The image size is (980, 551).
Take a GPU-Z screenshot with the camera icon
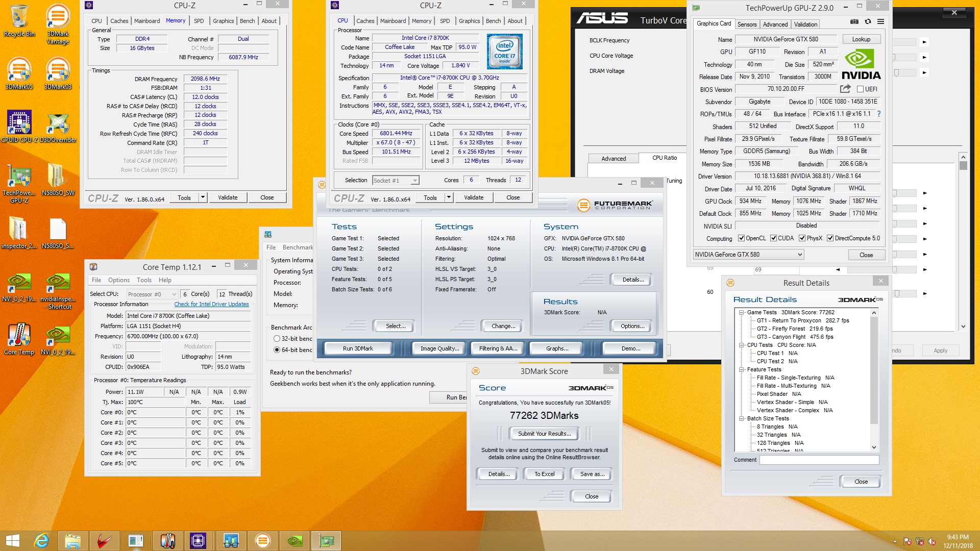pos(854,21)
